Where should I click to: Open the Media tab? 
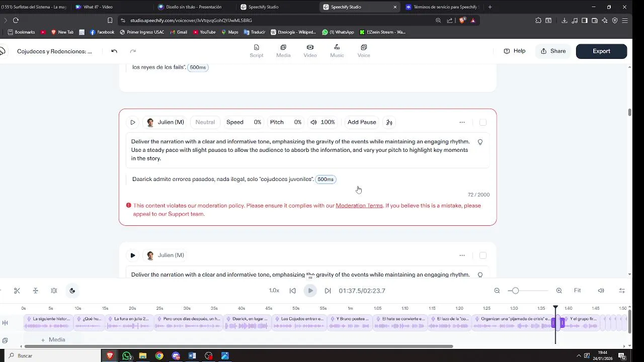tap(283, 51)
